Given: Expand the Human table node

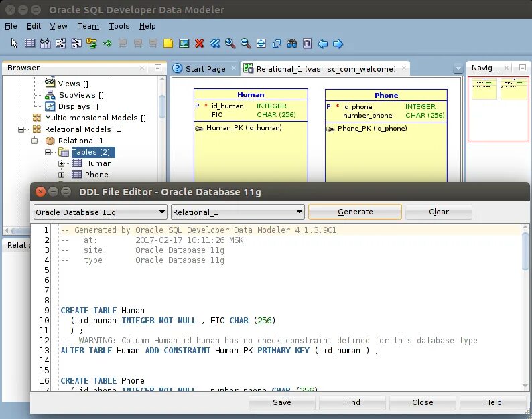Looking at the screenshot, I should 61,163.
